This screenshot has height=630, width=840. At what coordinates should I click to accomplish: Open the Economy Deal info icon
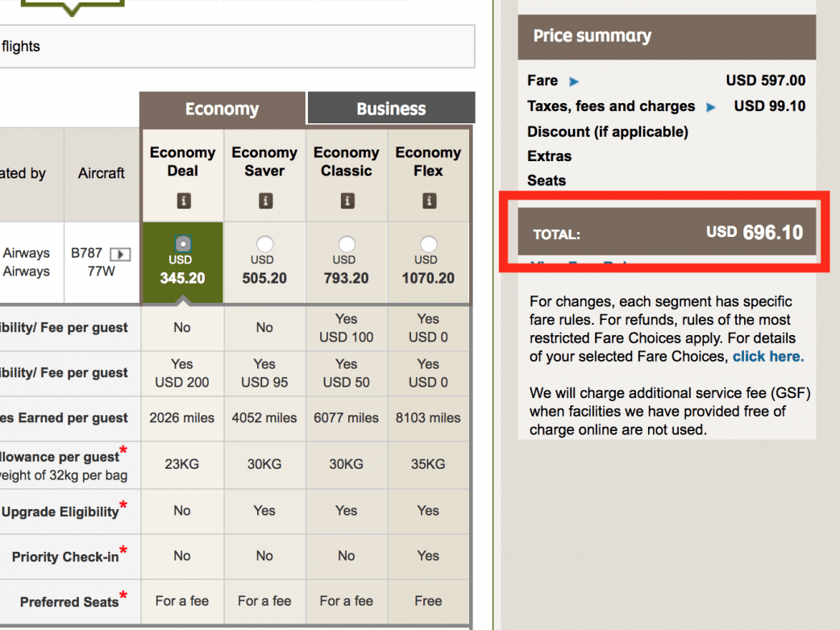tap(182, 201)
